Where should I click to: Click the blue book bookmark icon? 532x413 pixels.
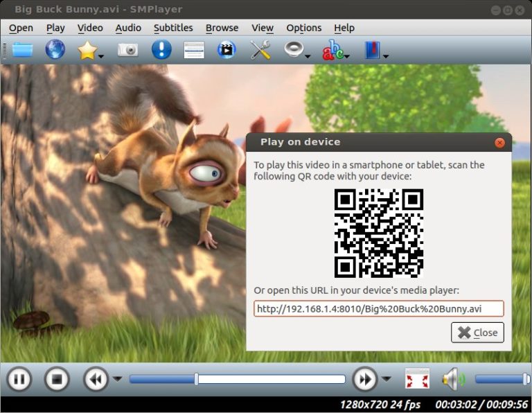[x=372, y=50]
